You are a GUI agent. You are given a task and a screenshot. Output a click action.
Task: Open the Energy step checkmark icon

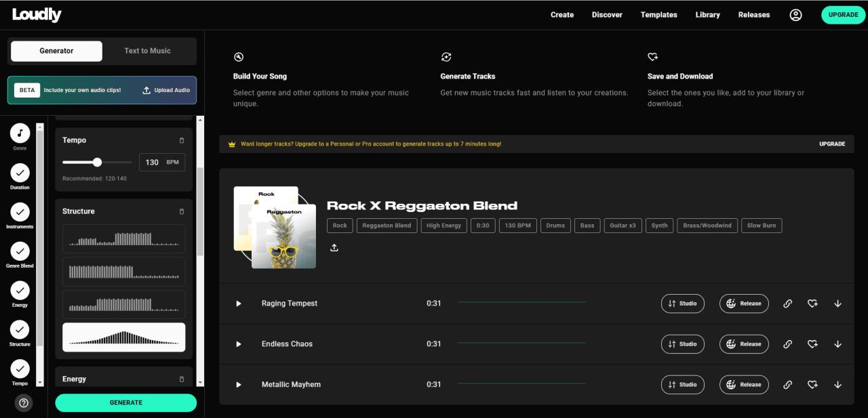[20, 291]
